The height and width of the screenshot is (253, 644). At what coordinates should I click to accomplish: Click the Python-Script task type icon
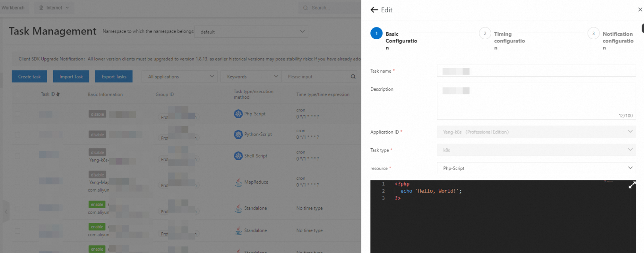coord(238,134)
